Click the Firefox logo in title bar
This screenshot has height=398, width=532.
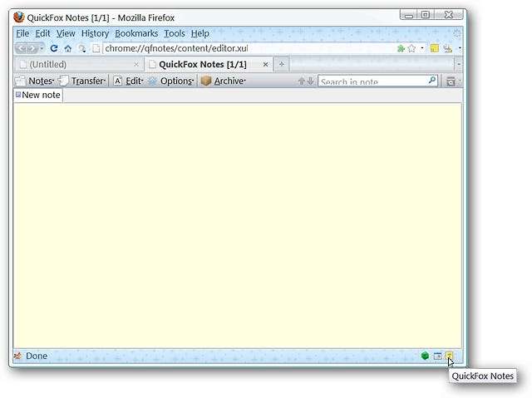point(19,17)
